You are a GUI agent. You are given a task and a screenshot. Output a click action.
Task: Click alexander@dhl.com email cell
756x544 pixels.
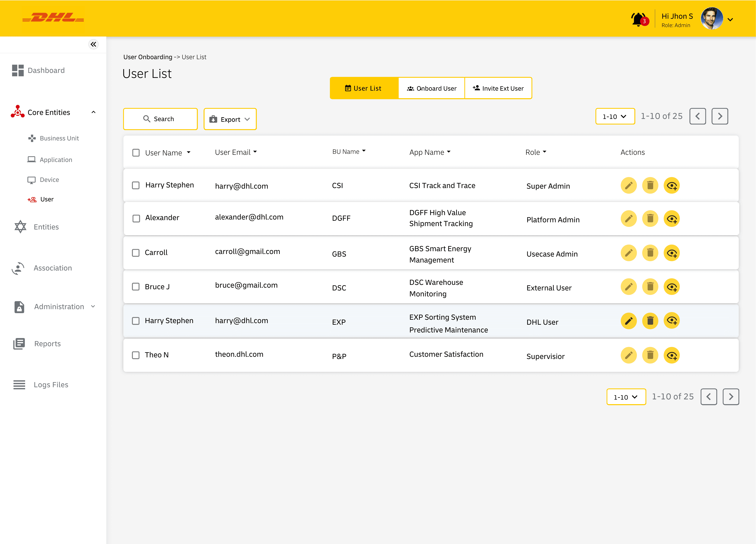(x=249, y=217)
